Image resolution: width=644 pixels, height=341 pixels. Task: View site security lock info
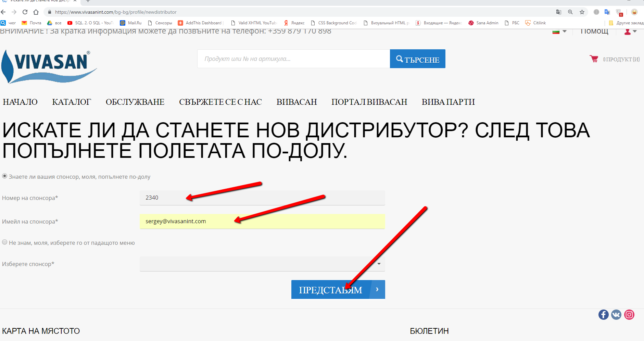(x=50, y=12)
